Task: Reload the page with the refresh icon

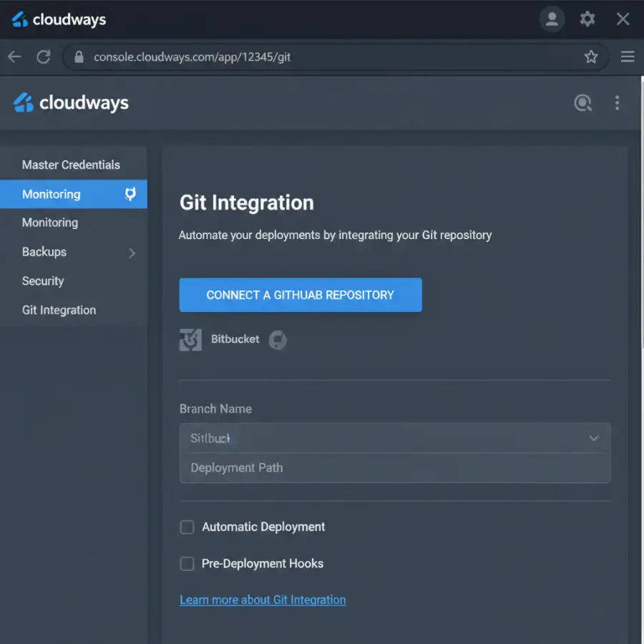Action: click(x=43, y=57)
